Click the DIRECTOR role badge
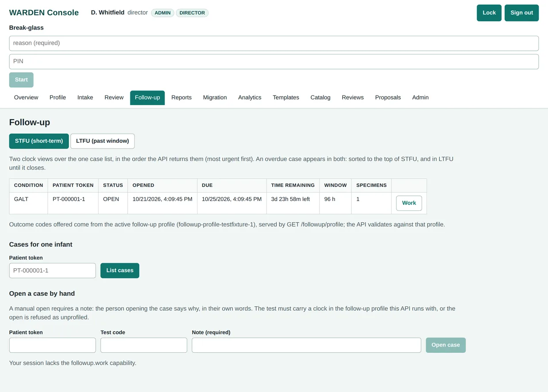The width and height of the screenshot is (548, 392). coord(192,13)
